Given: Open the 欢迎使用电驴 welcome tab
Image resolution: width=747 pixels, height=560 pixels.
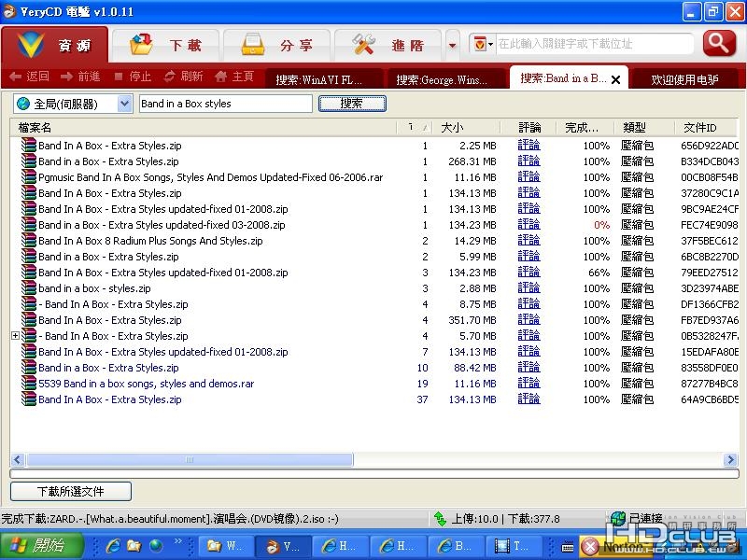Looking at the screenshot, I should [684, 79].
